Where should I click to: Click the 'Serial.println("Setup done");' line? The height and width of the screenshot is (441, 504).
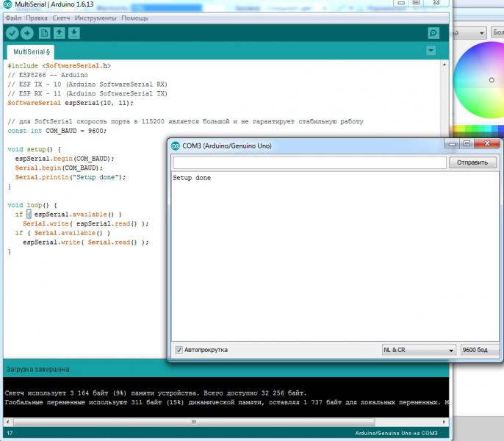pos(71,177)
